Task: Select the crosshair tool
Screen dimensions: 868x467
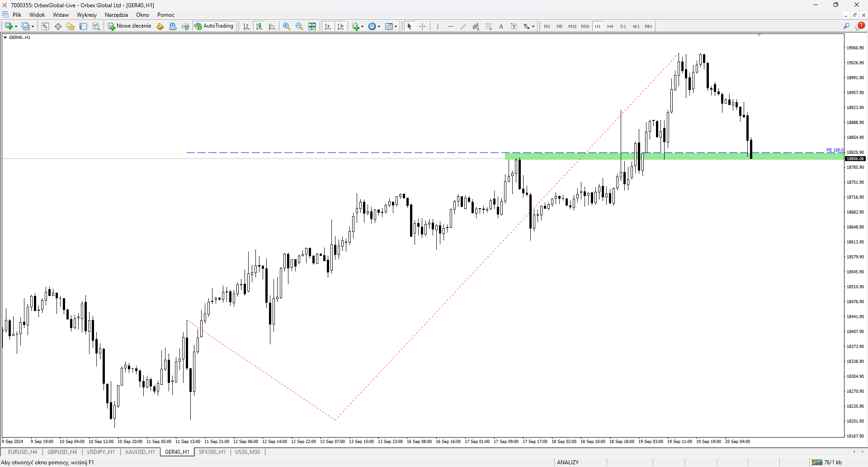Action: click(422, 26)
